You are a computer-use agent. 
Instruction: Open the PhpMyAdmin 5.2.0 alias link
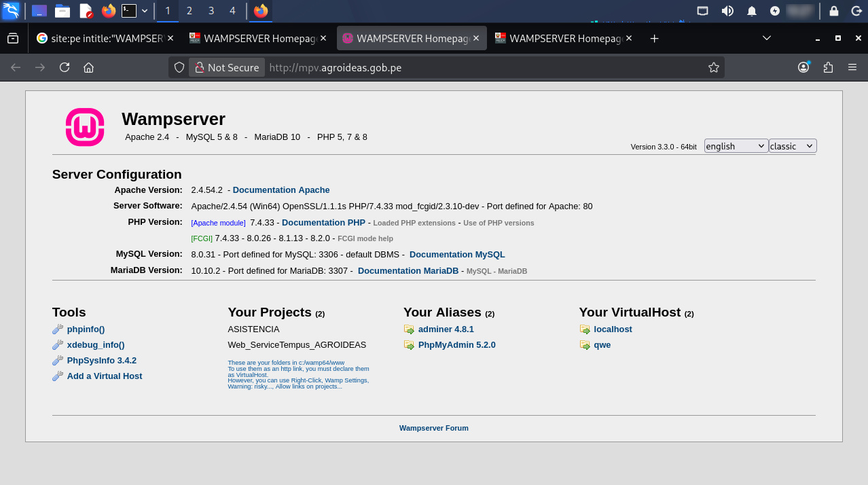456,345
